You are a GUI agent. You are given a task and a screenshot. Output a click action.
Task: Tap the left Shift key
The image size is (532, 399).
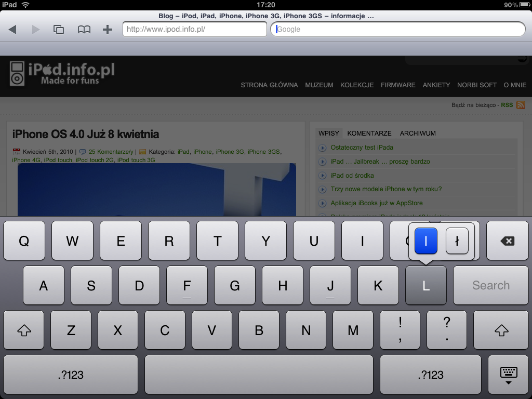(x=24, y=330)
